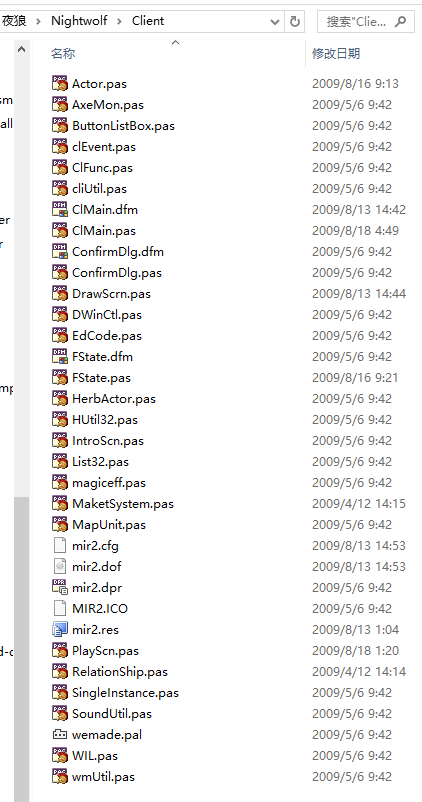Expand the chevron after Nightwolf in the path
The height and width of the screenshot is (802, 422).
point(120,21)
